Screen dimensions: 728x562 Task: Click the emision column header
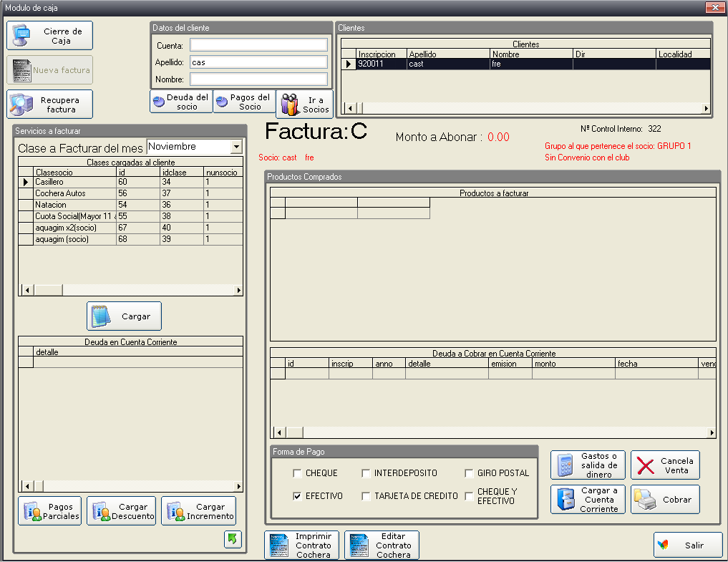[510, 364]
